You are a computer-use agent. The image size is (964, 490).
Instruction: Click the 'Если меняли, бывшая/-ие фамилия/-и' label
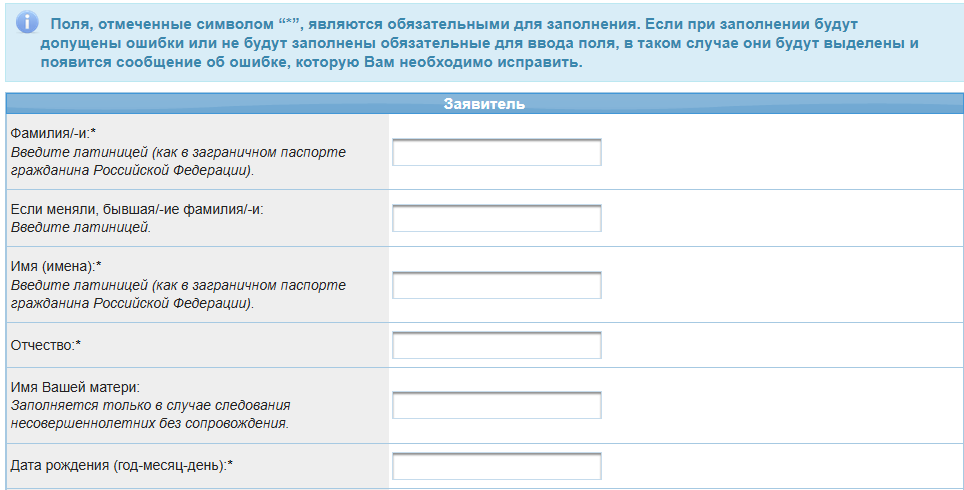click(x=136, y=209)
